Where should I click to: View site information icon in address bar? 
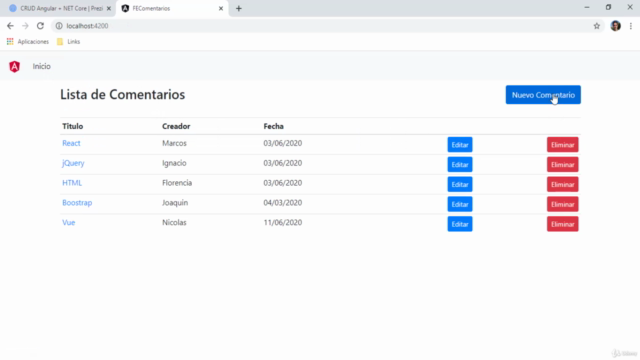(x=59, y=26)
